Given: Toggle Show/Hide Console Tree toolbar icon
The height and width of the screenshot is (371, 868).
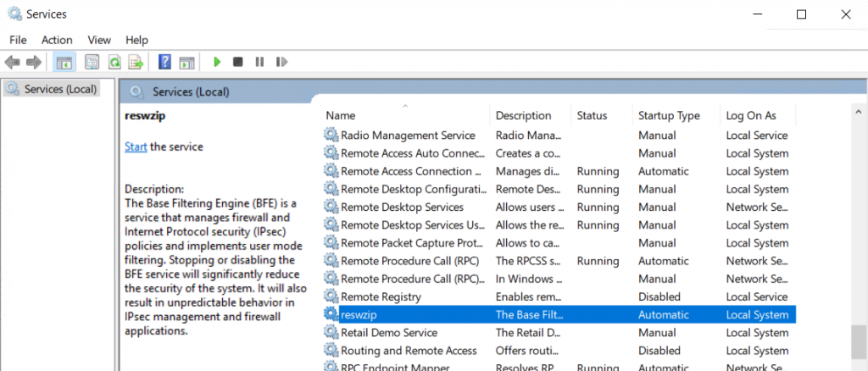Looking at the screenshot, I should 64,62.
